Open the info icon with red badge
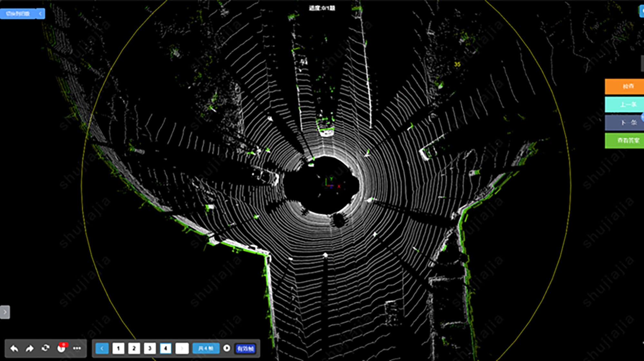The width and height of the screenshot is (644, 361). (61, 348)
